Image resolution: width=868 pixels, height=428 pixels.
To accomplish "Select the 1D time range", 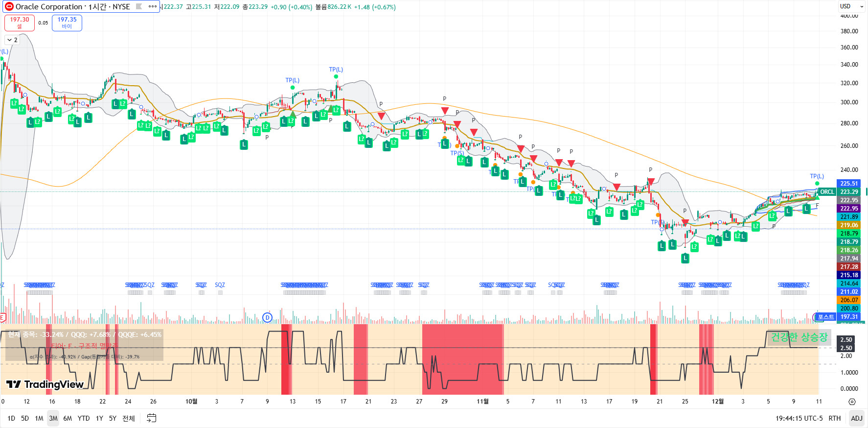I will click(x=11, y=418).
